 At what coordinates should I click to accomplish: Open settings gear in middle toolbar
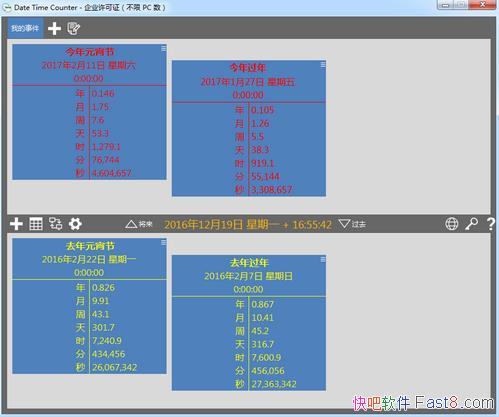[x=75, y=224]
